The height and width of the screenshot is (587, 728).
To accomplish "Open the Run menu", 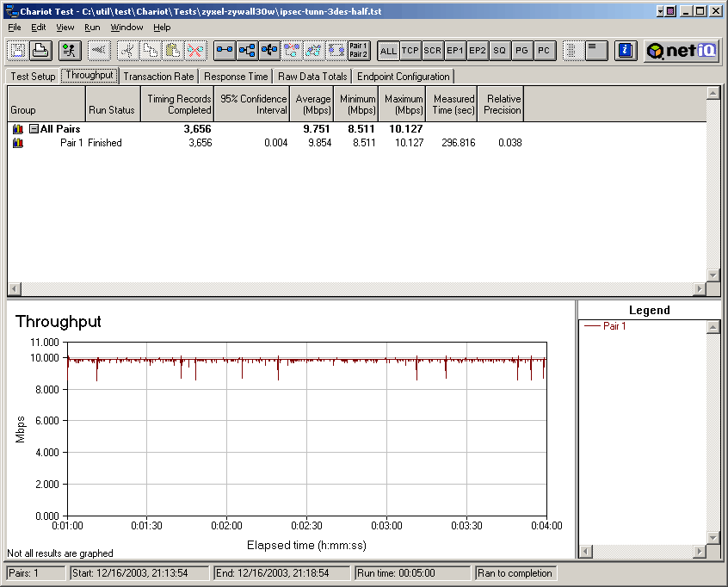I will [x=92, y=28].
